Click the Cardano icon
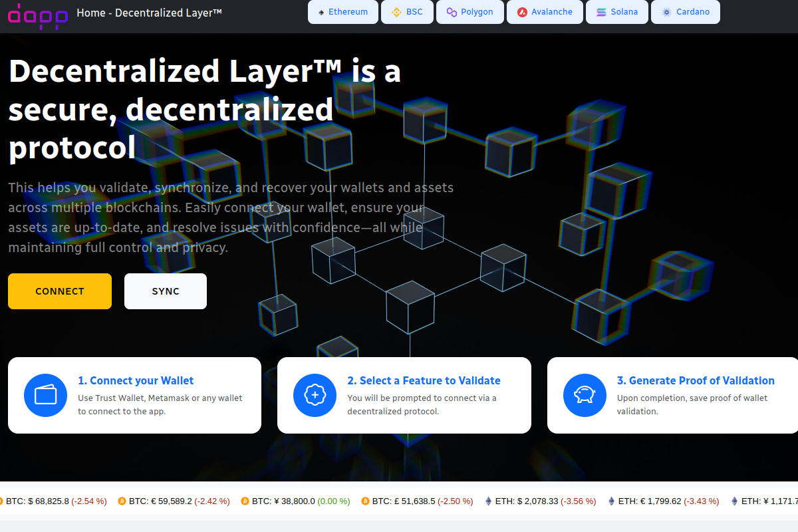 point(666,11)
